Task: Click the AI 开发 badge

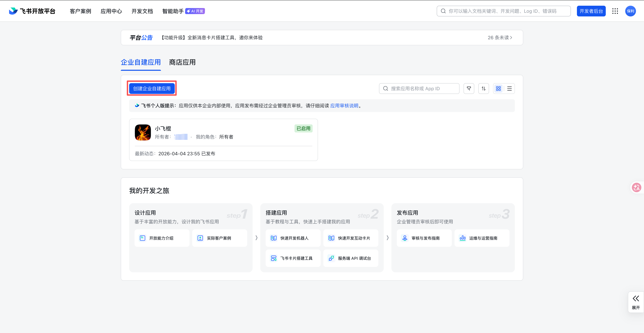Action: 195,11
